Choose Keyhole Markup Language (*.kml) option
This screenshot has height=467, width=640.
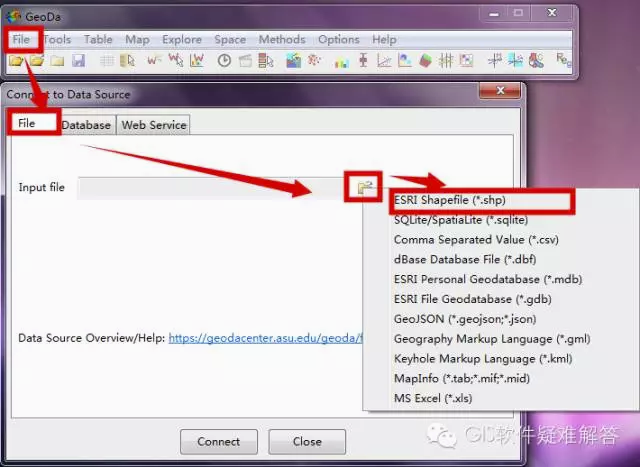[483, 359]
